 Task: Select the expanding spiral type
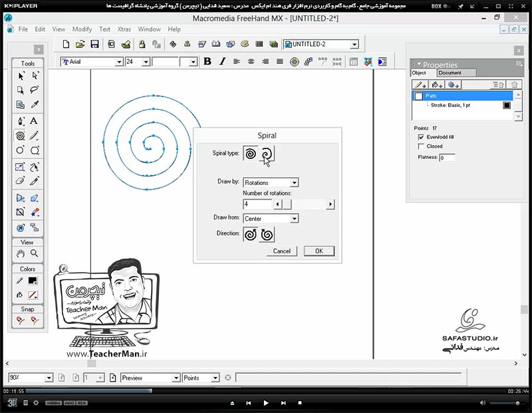coord(267,154)
